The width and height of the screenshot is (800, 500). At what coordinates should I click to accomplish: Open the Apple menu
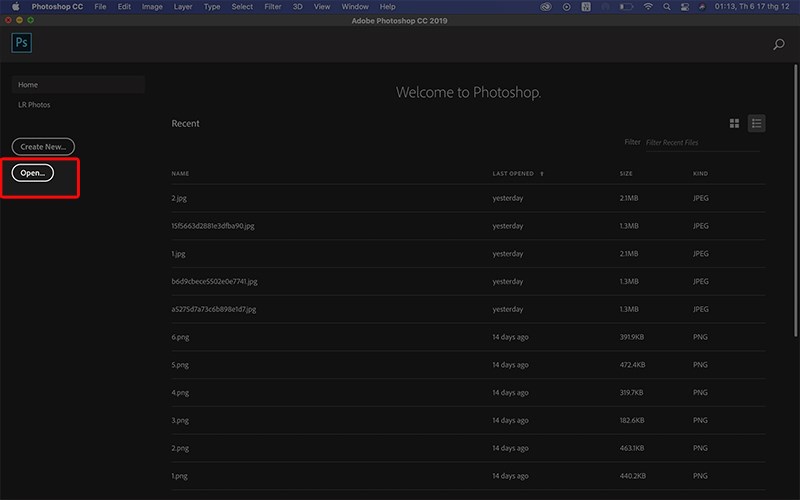pyautogui.click(x=15, y=7)
